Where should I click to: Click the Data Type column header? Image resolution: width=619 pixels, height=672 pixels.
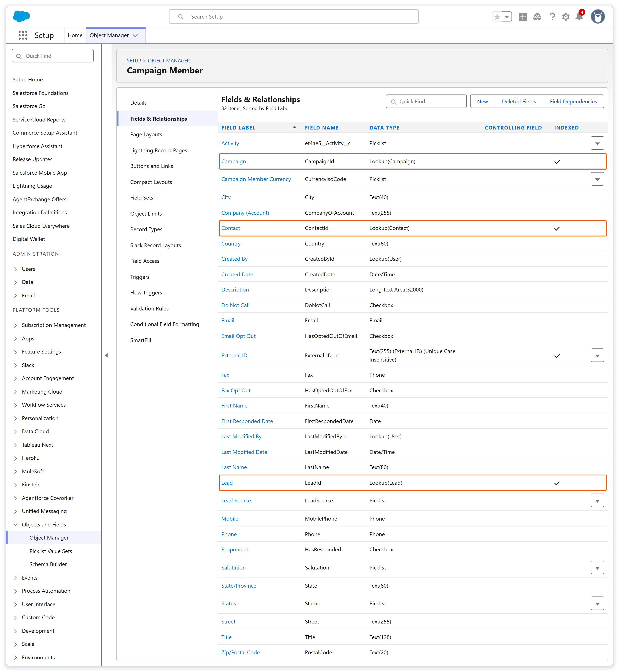click(384, 127)
